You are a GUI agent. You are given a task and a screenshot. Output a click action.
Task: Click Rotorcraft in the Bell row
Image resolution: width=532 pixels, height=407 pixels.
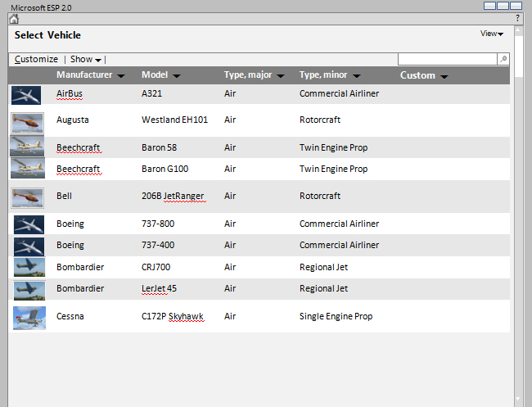319,197
